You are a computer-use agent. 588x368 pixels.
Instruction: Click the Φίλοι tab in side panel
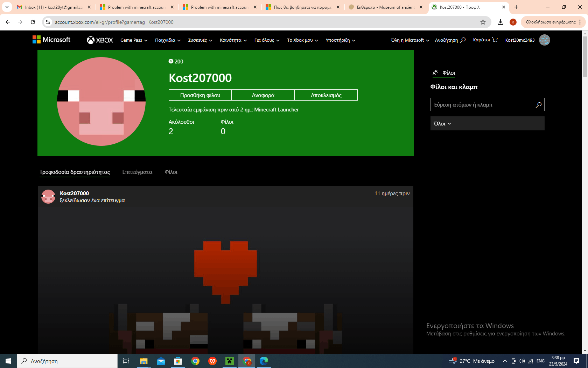444,73
